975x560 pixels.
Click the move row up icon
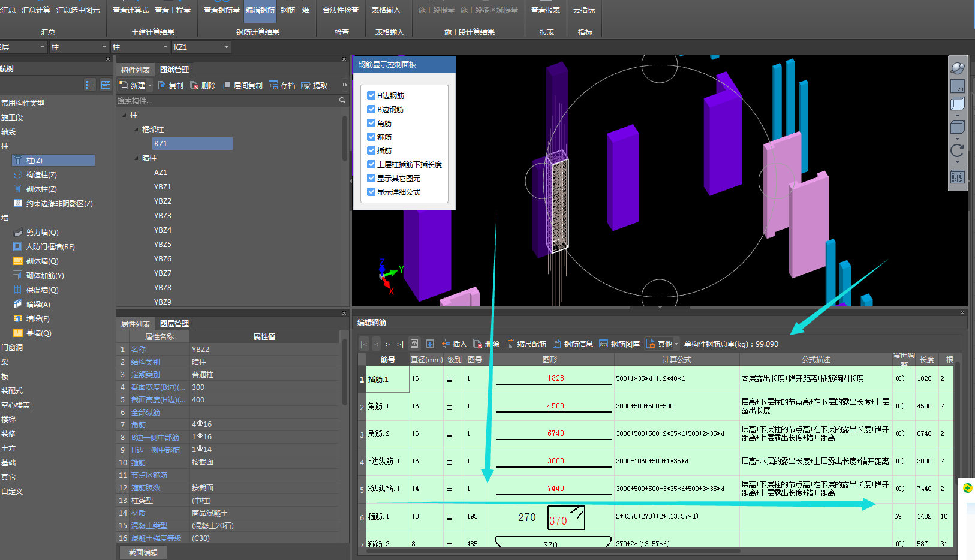coord(414,344)
